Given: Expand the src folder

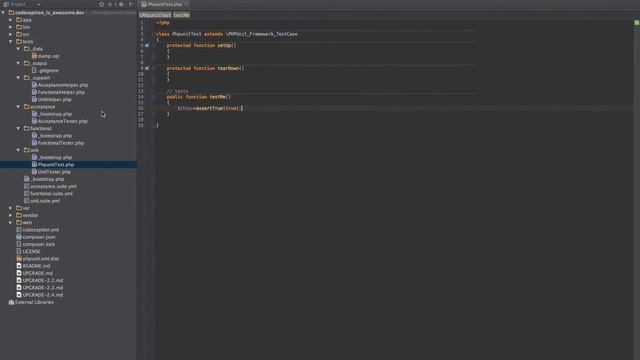Looking at the screenshot, I should coord(11,34).
